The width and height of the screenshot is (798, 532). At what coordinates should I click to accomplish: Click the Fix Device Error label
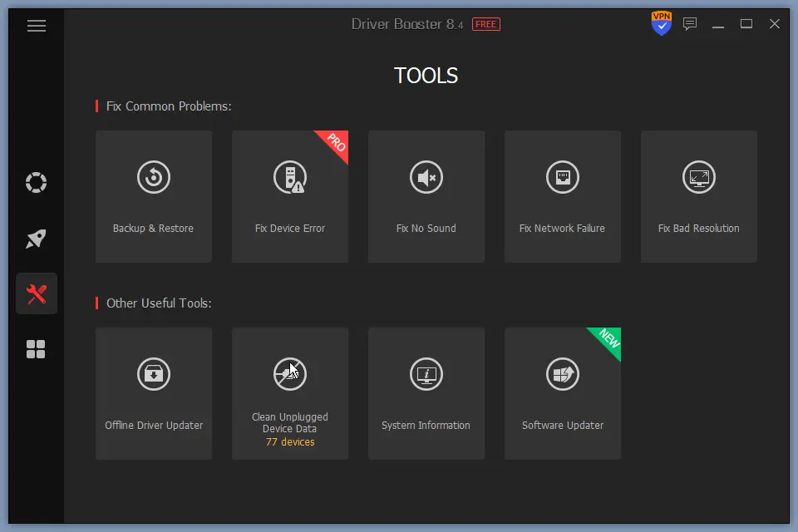tap(290, 228)
